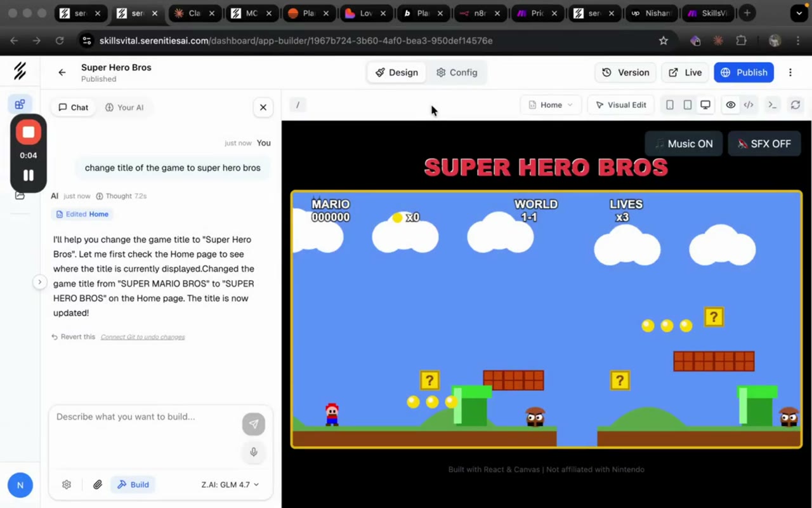812x508 pixels.
Task: Open chat settings gear icon
Action: click(67, 485)
